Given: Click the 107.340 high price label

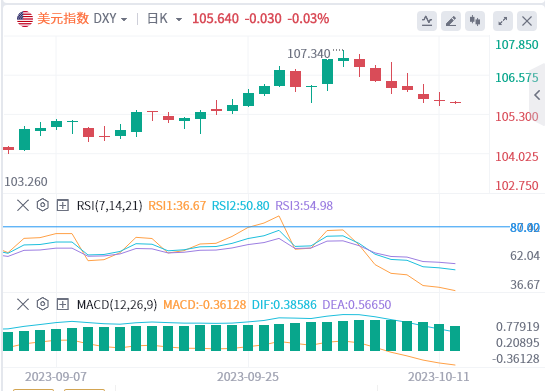Looking at the screenshot, I should 309,54.
